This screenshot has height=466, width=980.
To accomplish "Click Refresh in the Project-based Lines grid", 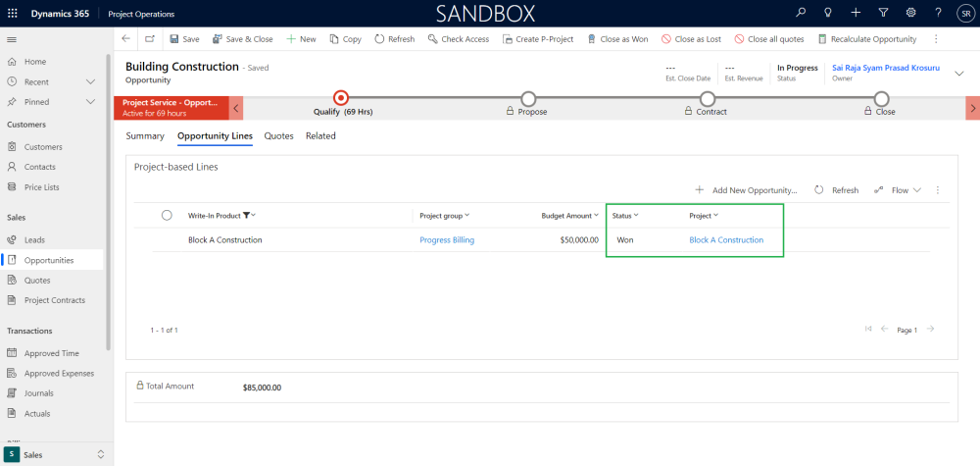I will coord(837,190).
